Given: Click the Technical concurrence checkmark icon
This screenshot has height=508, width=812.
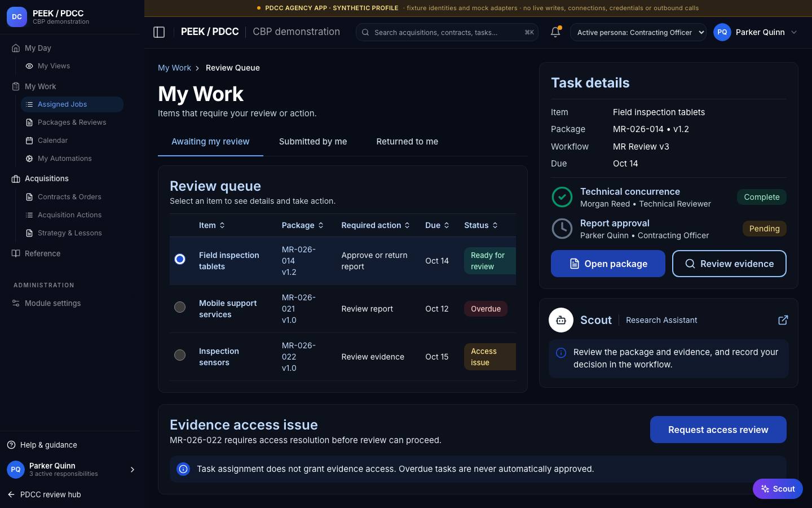Looking at the screenshot, I should pyautogui.click(x=562, y=197).
